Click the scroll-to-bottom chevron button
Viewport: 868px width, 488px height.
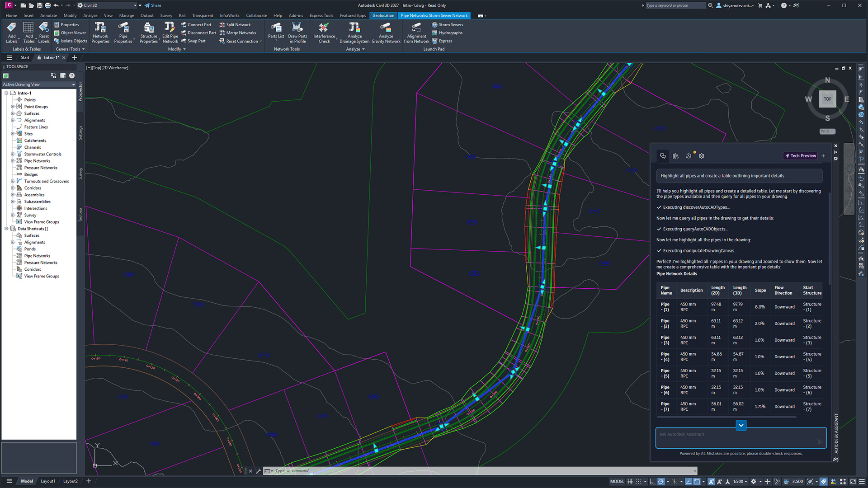(741, 425)
